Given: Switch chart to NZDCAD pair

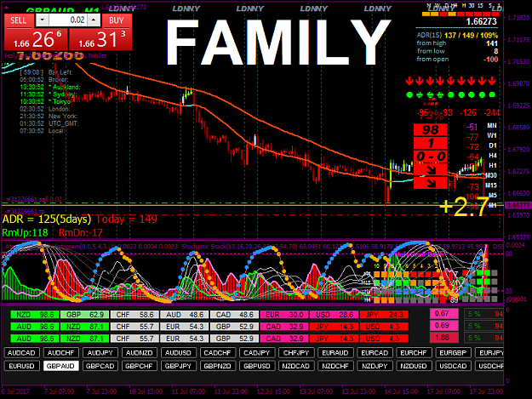Looking at the screenshot, I should click(x=296, y=366).
